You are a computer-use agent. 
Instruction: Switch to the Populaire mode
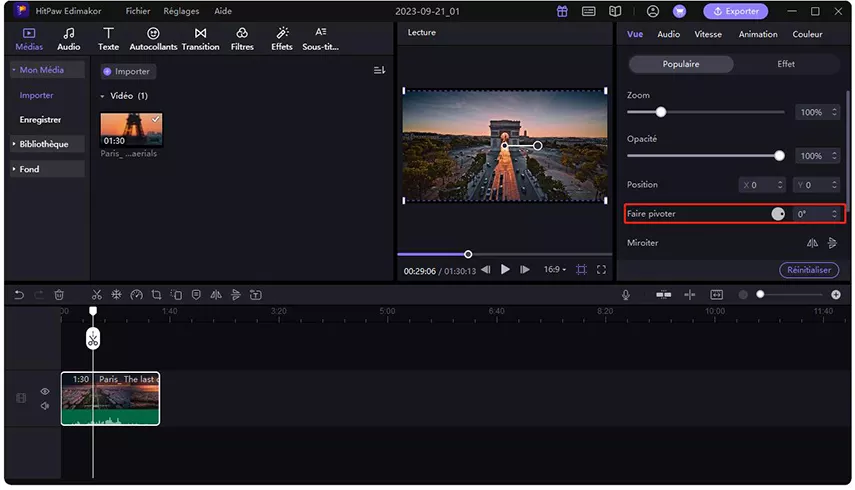click(x=681, y=64)
